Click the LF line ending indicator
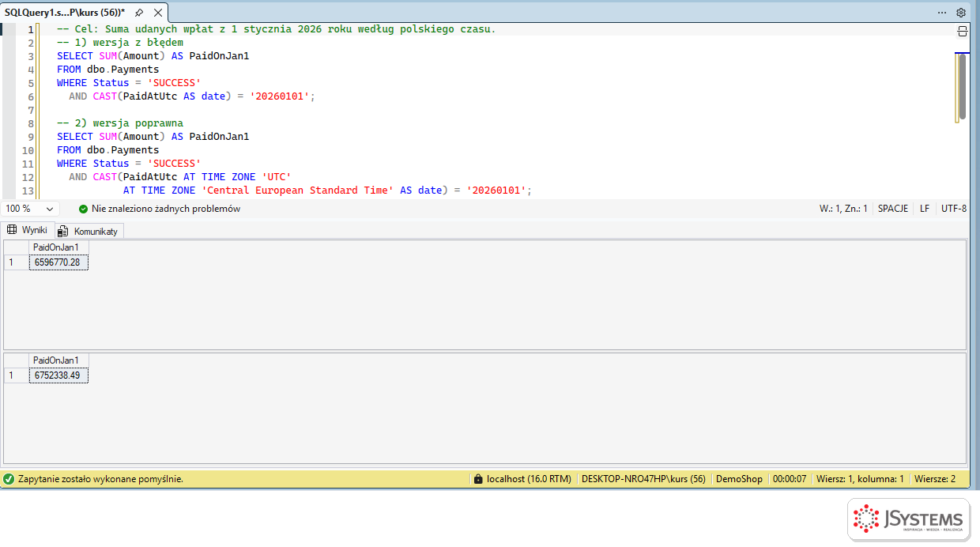 [x=925, y=209]
